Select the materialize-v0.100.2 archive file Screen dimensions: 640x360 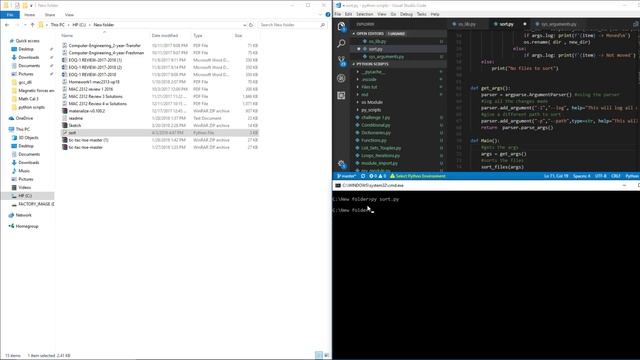tap(87, 111)
